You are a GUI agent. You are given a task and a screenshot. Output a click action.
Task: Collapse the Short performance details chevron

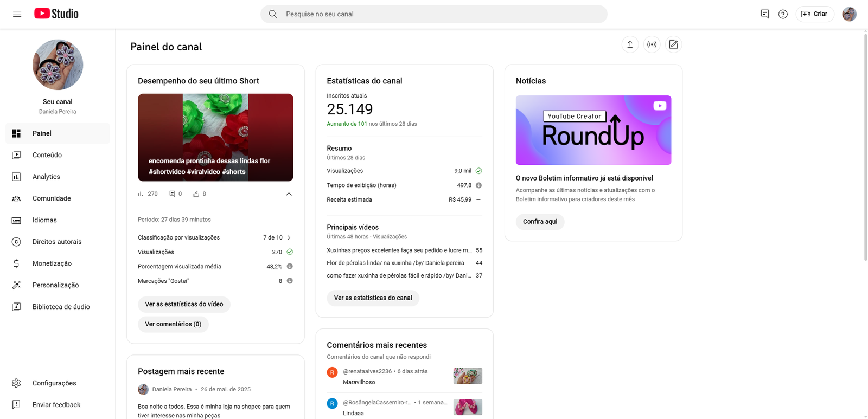[289, 194]
